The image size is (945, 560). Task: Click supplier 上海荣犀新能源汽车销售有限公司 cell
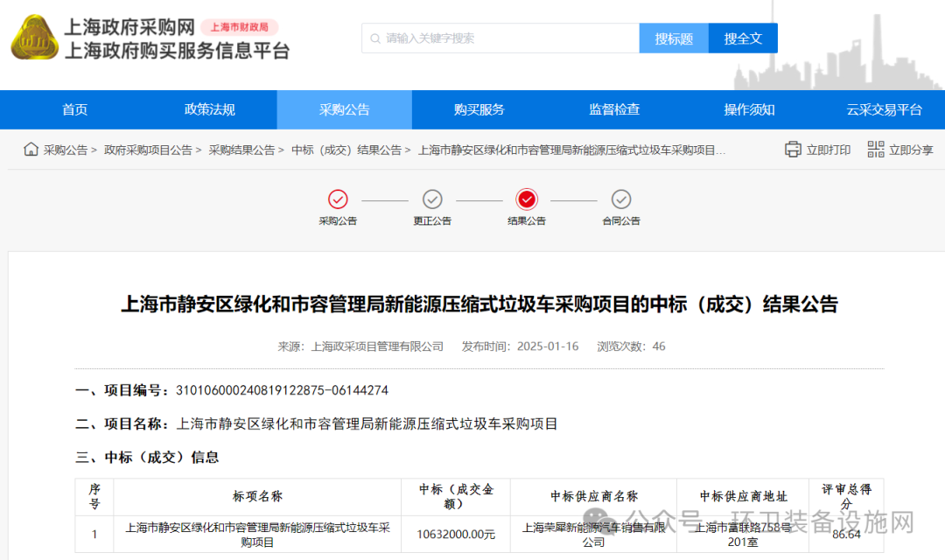pyautogui.click(x=593, y=534)
